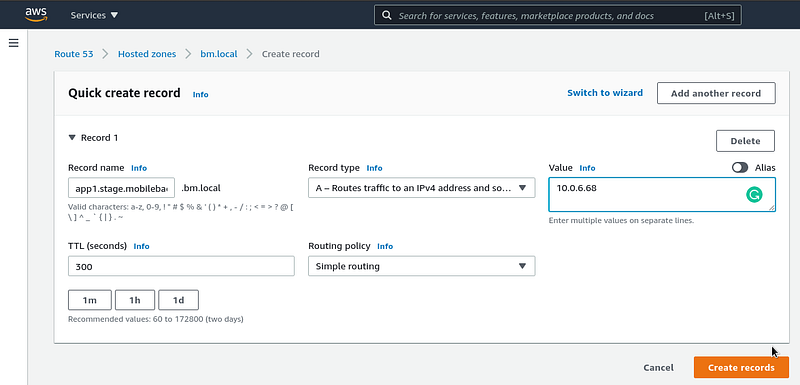Click the search magnifier icon
This screenshot has height=385, width=800.
[x=387, y=15]
